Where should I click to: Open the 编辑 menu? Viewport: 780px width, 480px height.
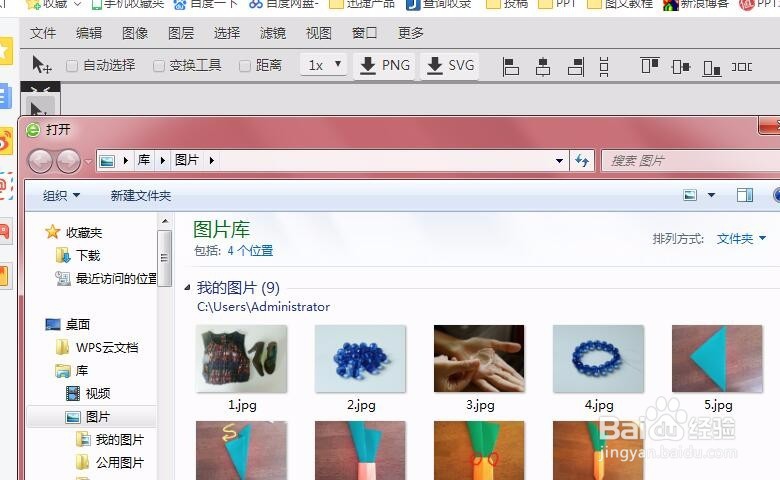(x=89, y=33)
